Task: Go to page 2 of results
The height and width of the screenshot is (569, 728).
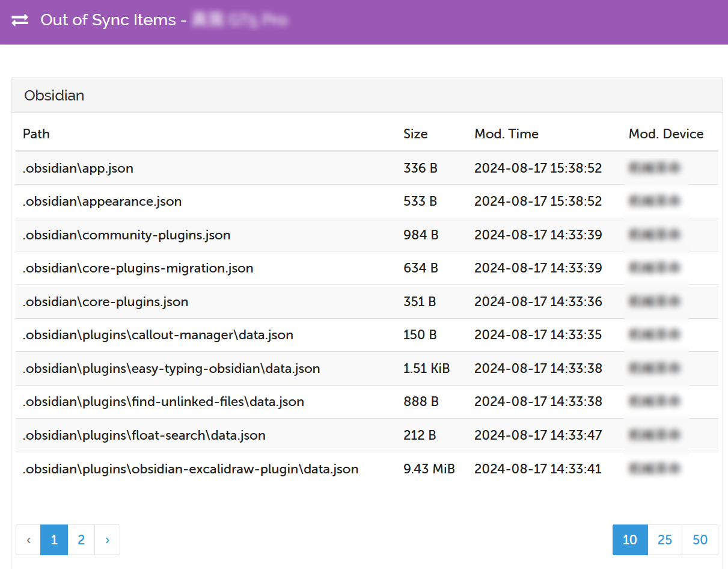Action: pyautogui.click(x=81, y=540)
